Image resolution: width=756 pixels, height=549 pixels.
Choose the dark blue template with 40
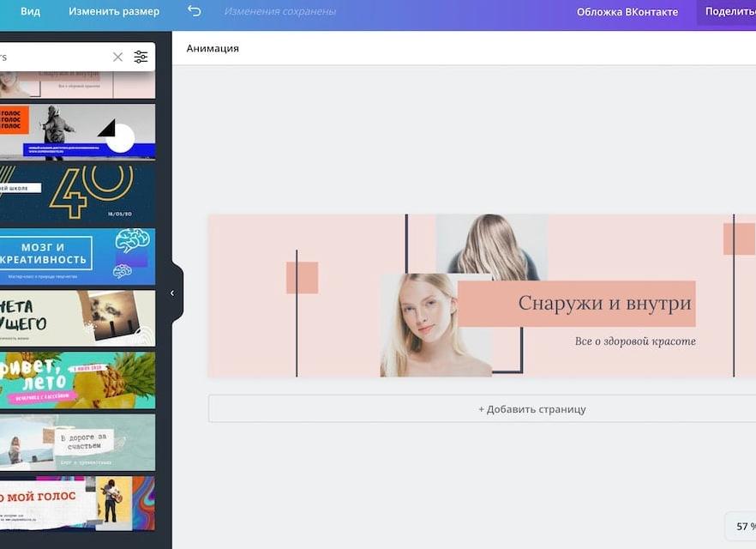[x=77, y=193]
